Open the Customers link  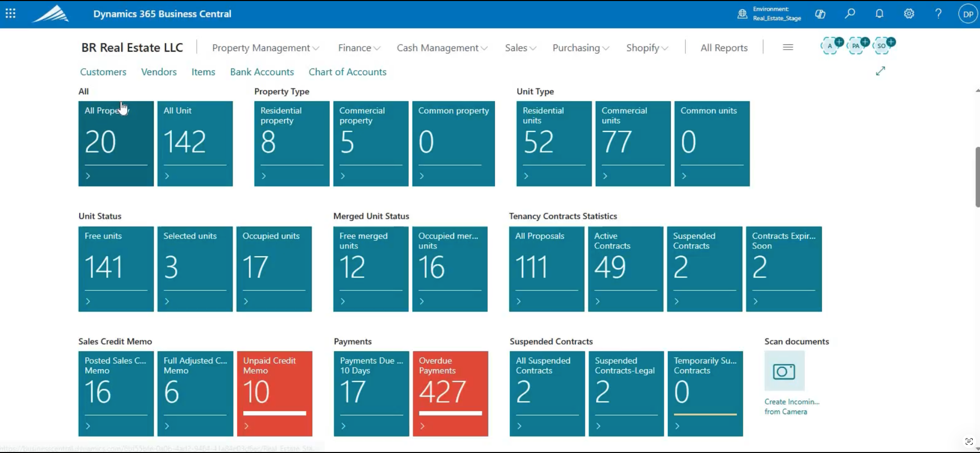103,72
